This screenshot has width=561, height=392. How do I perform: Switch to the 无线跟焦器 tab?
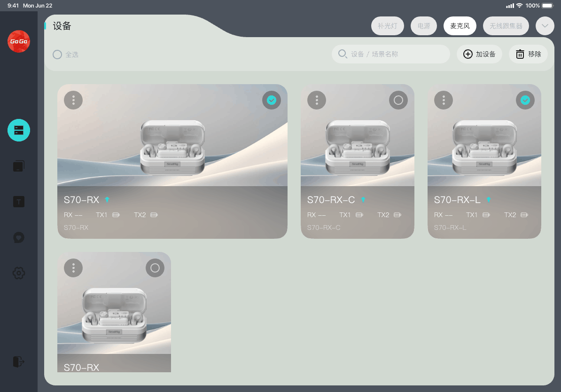[x=506, y=26]
